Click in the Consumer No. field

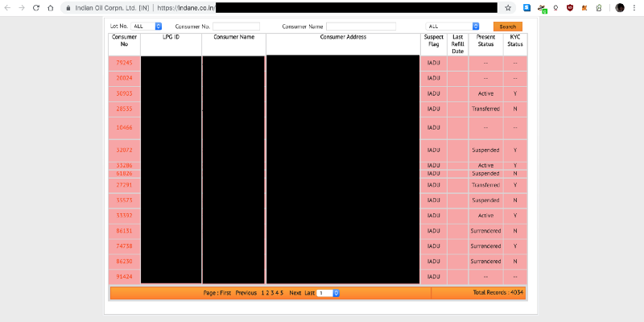(x=236, y=27)
